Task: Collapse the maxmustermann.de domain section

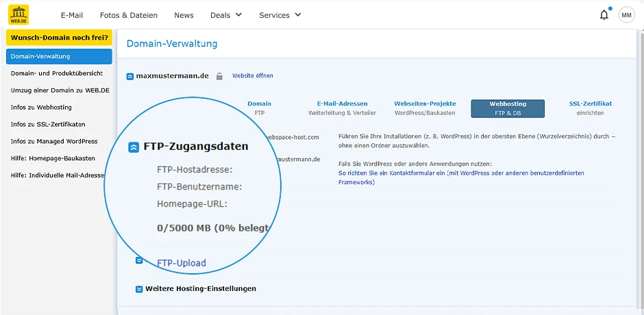Action: click(x=129, y=77)
